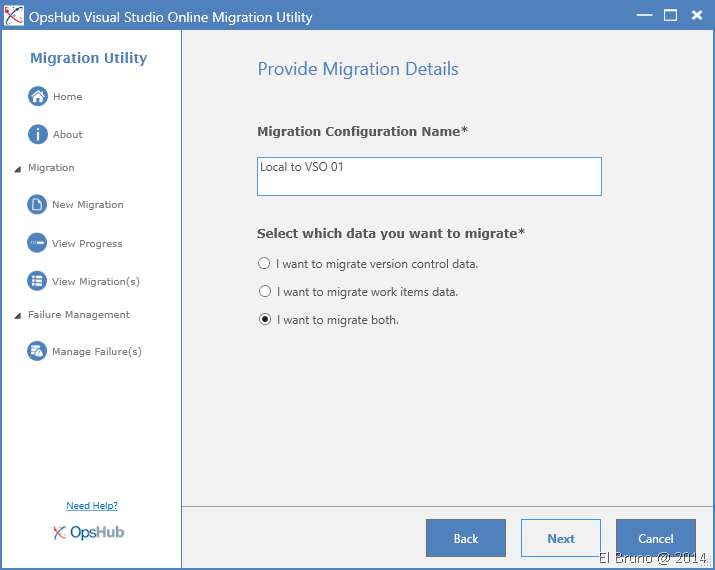This screenshot has width=715, height=570.
Task: Go to View Progress menu label
Action: tap(87, 244)
